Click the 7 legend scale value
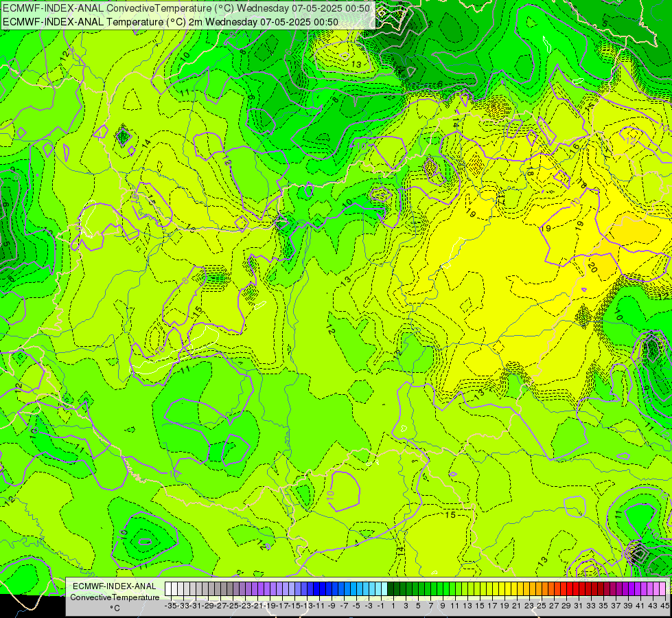The image size is (672, 618). 430,606
